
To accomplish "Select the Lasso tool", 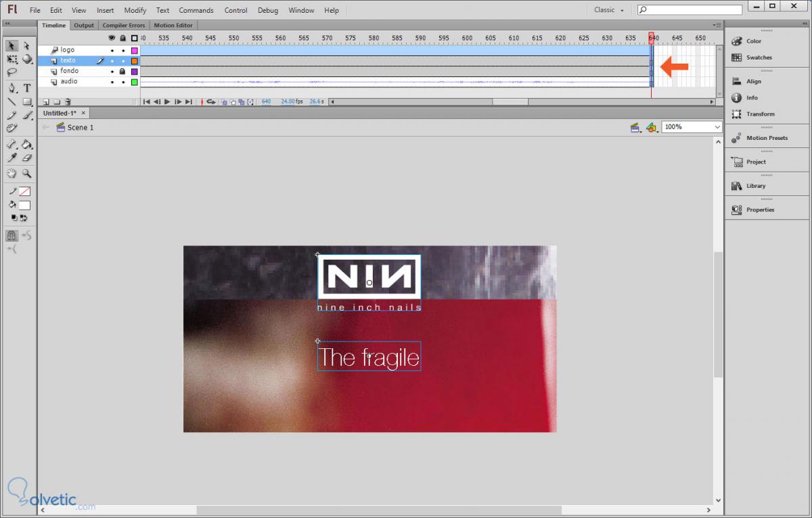I will click(x=12, y=72).
